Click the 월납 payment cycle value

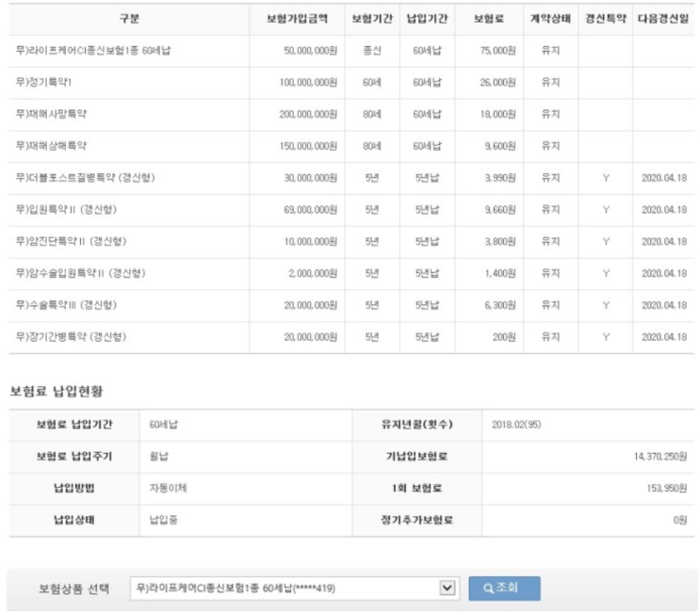click(158, 457)
